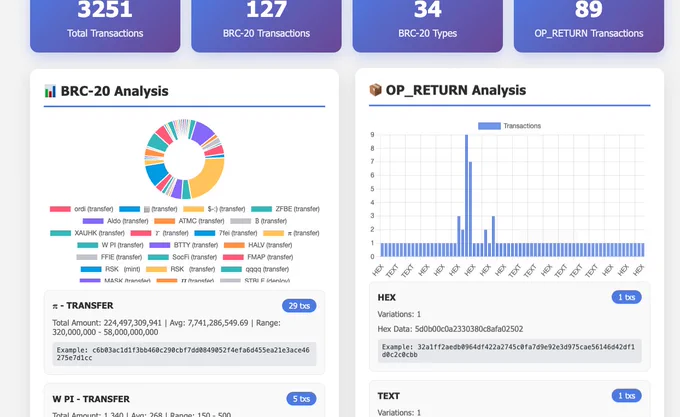
Task: Click the example hash starting c6b03ac1d1f3
Action: [184, 354]
